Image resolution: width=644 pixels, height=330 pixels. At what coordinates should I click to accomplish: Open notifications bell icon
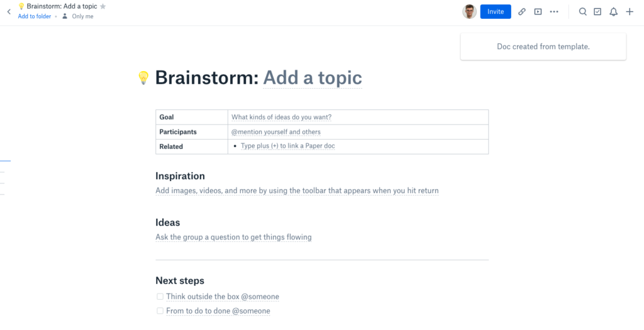pos(614,11)
